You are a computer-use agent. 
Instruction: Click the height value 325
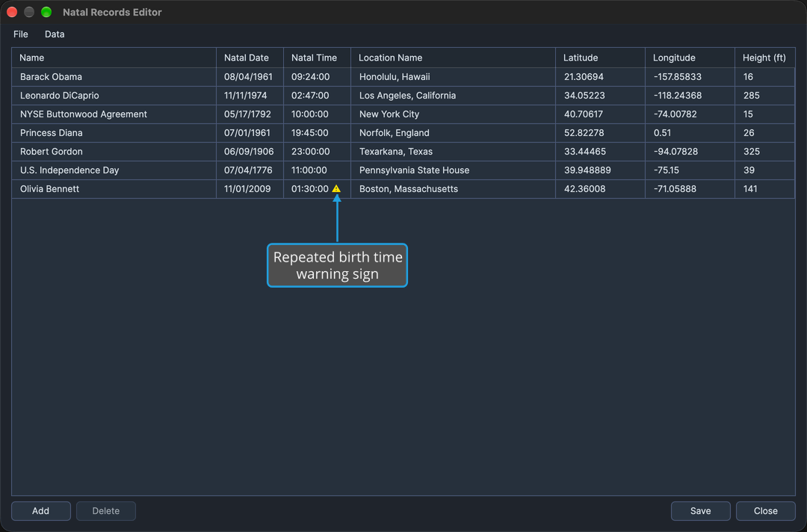[x=765, y=152]
